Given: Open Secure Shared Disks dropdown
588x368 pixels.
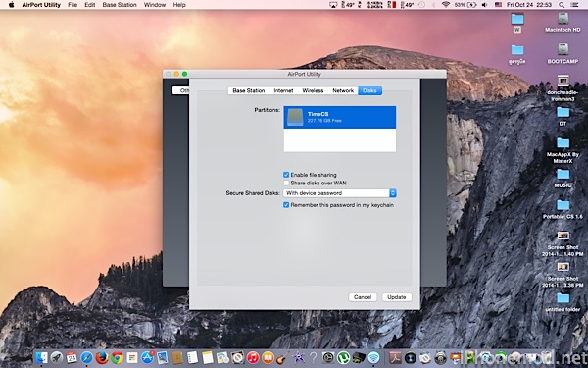Looking at the screenshot, I should (x=339, y=193).
